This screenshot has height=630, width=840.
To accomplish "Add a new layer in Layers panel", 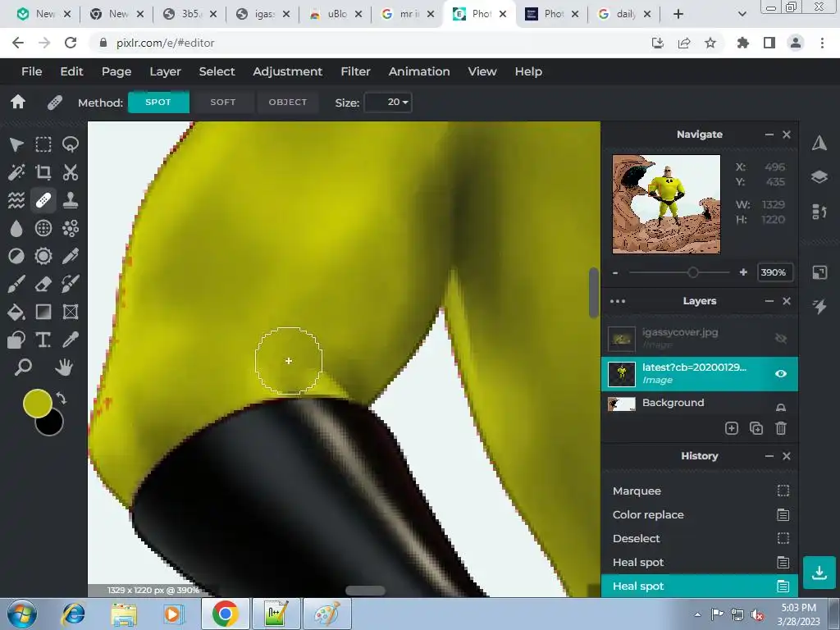I will point(731,428).
